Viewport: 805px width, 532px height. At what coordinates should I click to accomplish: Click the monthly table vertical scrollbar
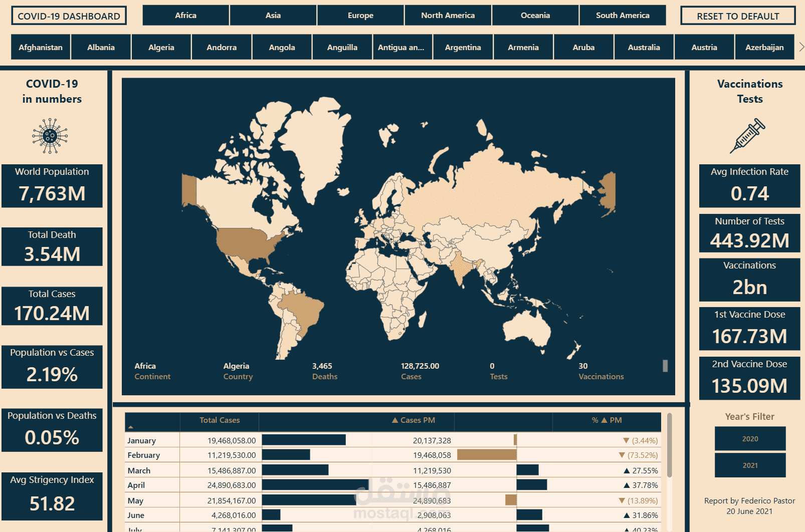pyautogui.click(x=669, y=445)
